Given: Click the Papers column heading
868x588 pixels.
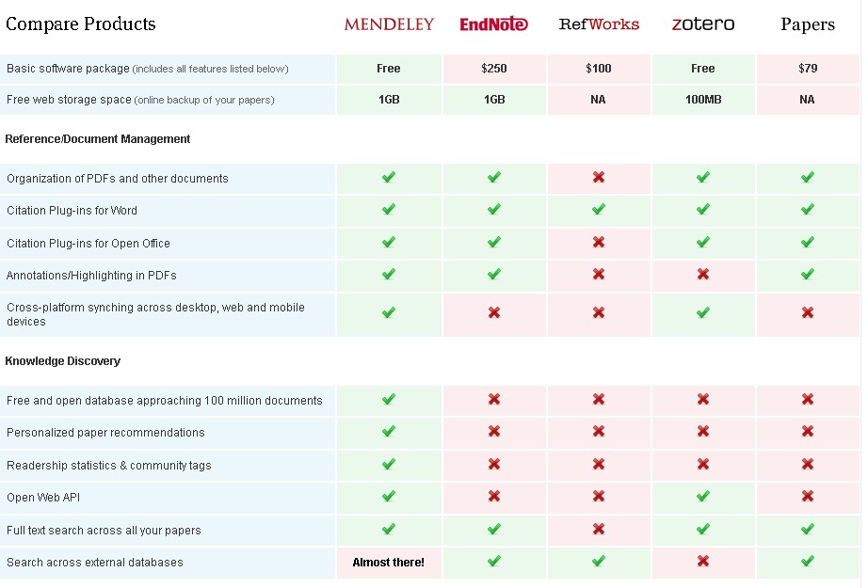Looking at the screenshot, I should [807, 24].
